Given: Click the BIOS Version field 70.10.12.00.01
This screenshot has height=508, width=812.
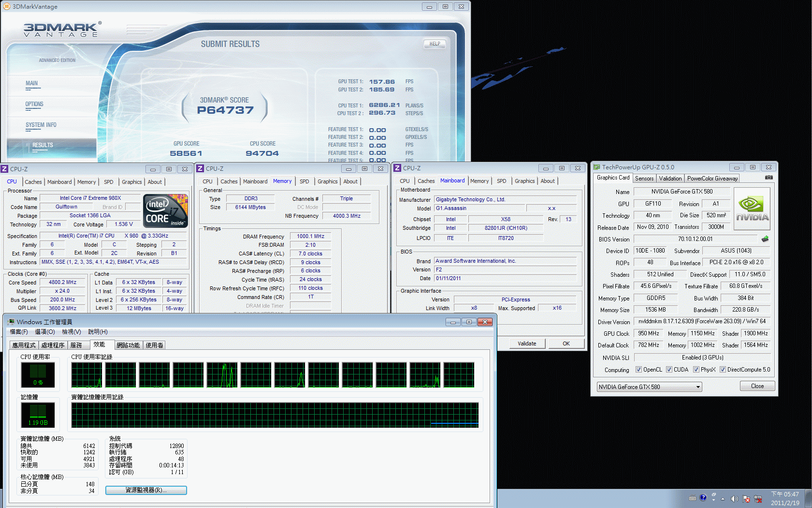Looking at the screenshot, I should coord(695,239).
